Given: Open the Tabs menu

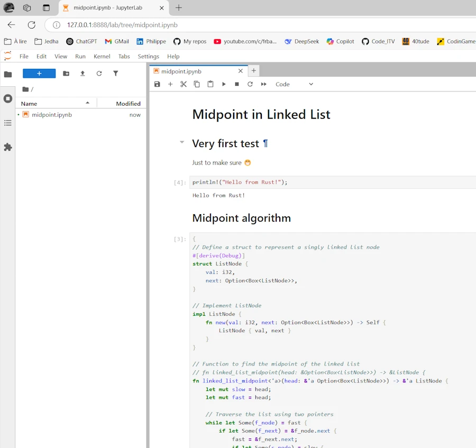Looking at the screenshot, I should click(x=124, y=57).
